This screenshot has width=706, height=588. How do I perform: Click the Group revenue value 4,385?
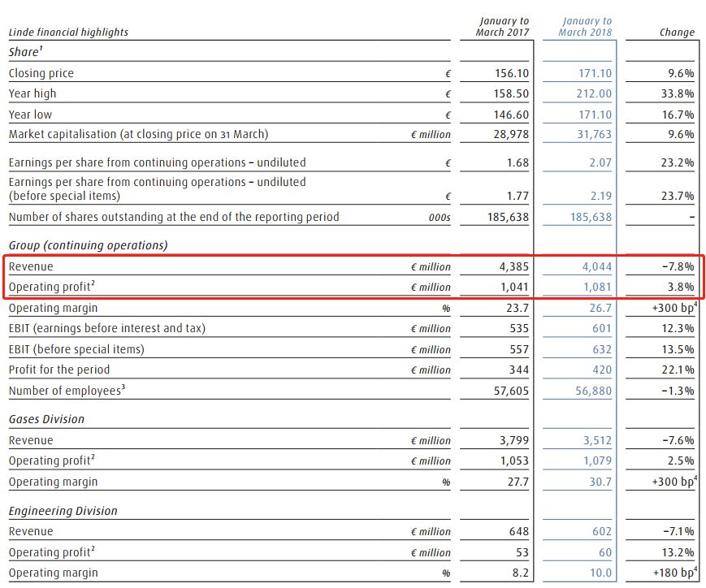tap(513, 266)
